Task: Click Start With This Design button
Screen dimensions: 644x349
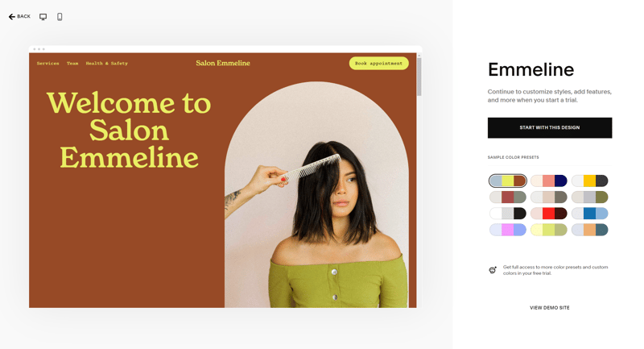Action: (550, 128)
